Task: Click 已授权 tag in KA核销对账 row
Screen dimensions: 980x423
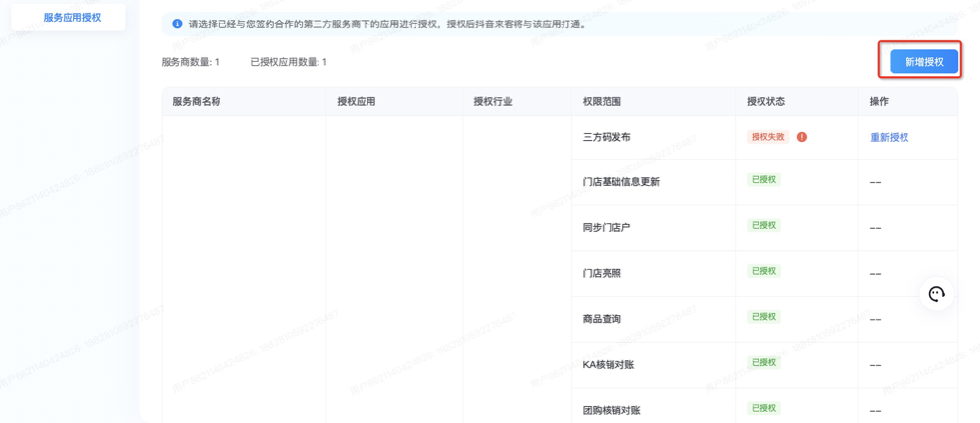Action: (x=763, y=362)
